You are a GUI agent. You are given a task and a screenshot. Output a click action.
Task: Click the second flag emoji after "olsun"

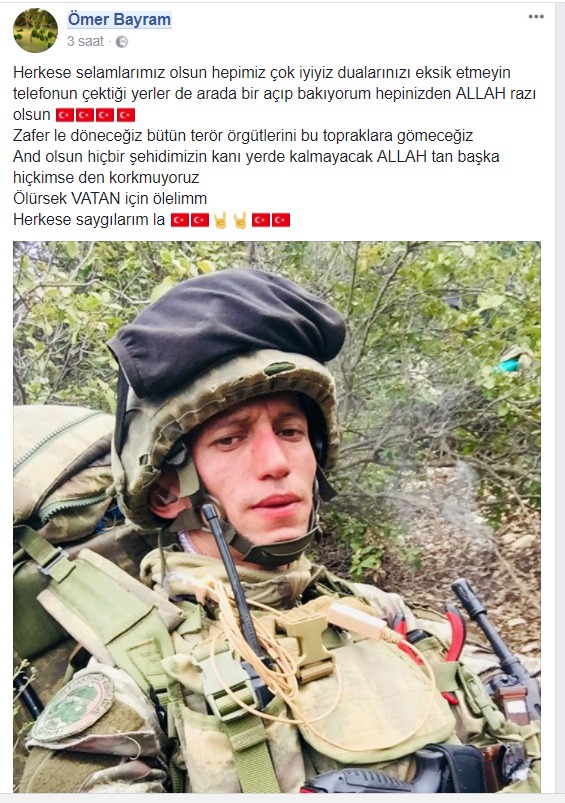pyautogui.click(x=85, y=115)
